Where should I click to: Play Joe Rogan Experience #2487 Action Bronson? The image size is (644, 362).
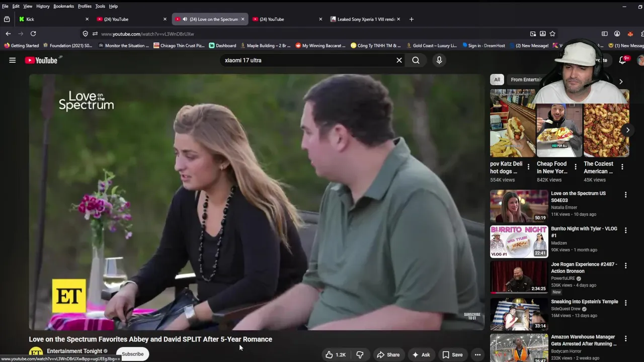(x=519, y=277)
